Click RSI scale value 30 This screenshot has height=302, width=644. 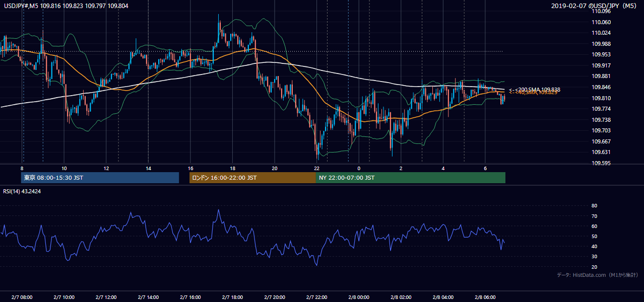pyautogui.click(x=594, y=257)
